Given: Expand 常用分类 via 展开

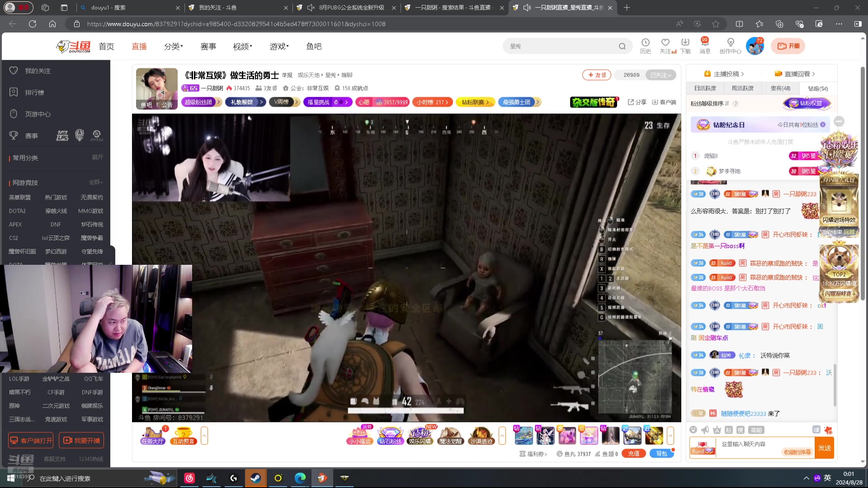Looking at the screenshot, I should [x=97, y=157].
